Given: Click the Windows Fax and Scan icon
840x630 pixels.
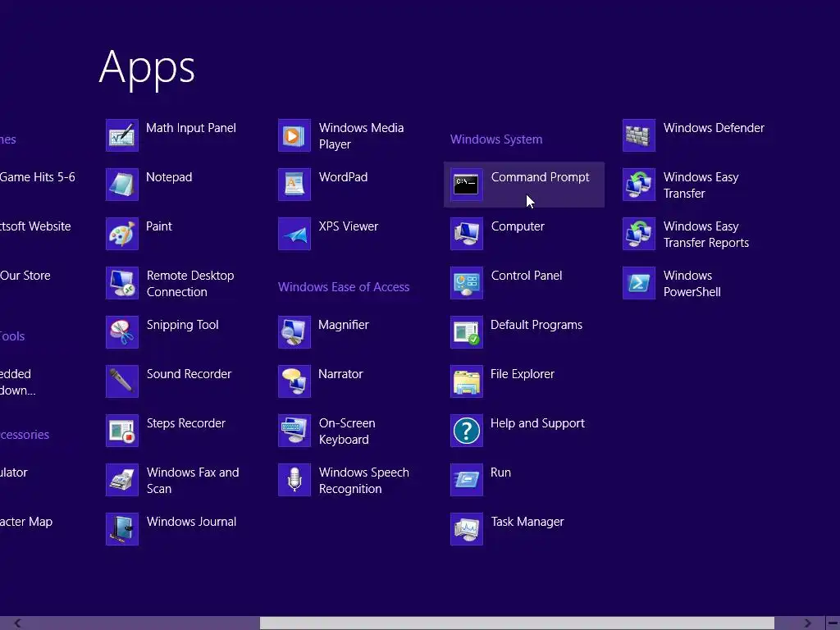Looking at the screenshot, I should 122,481.
